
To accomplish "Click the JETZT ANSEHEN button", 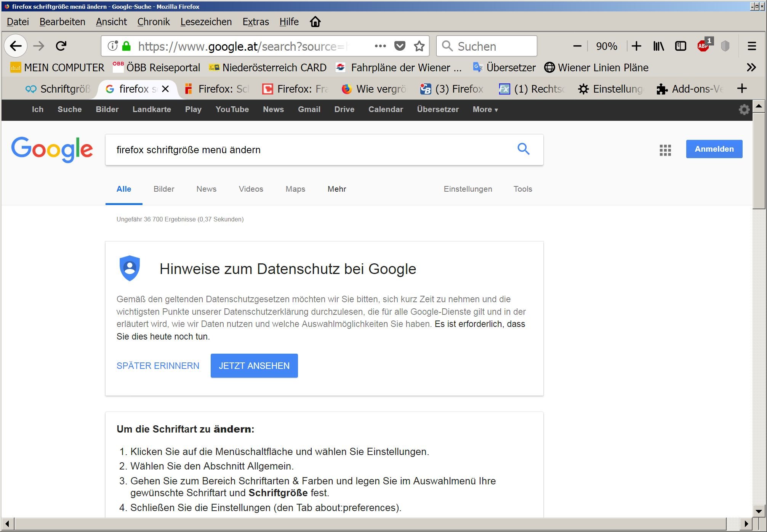I will click(254, 366).
